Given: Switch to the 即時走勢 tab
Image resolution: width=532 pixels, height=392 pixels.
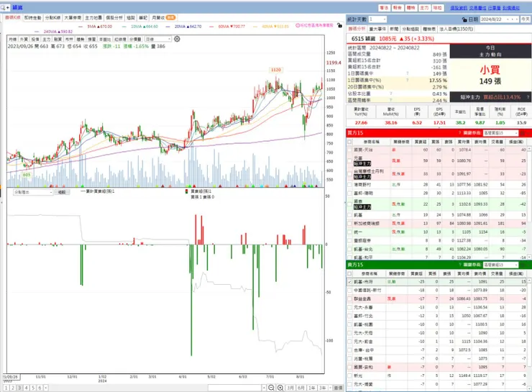Looking at the screenshot, I should click(32, 18).
